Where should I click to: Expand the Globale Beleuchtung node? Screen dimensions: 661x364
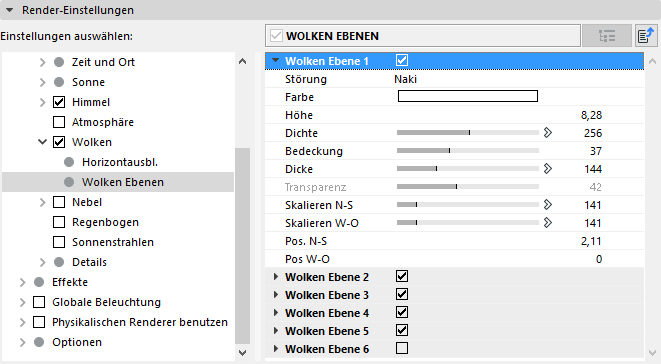coord(22,302)
